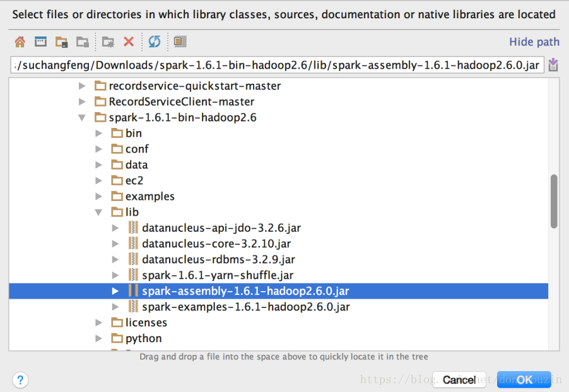Screen dimensions: 569x392
Task: Expand the ec2 folder
Action: coord(98,181)
